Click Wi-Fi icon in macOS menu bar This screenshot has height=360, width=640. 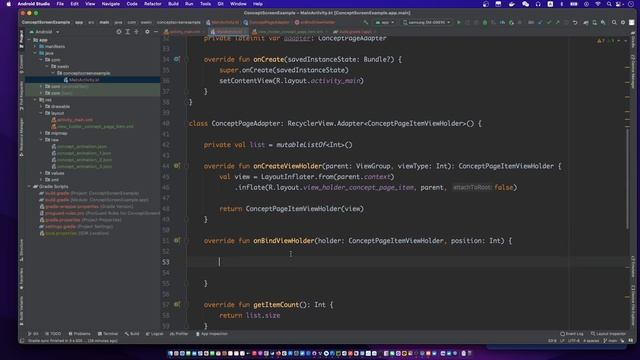point(598,4)
